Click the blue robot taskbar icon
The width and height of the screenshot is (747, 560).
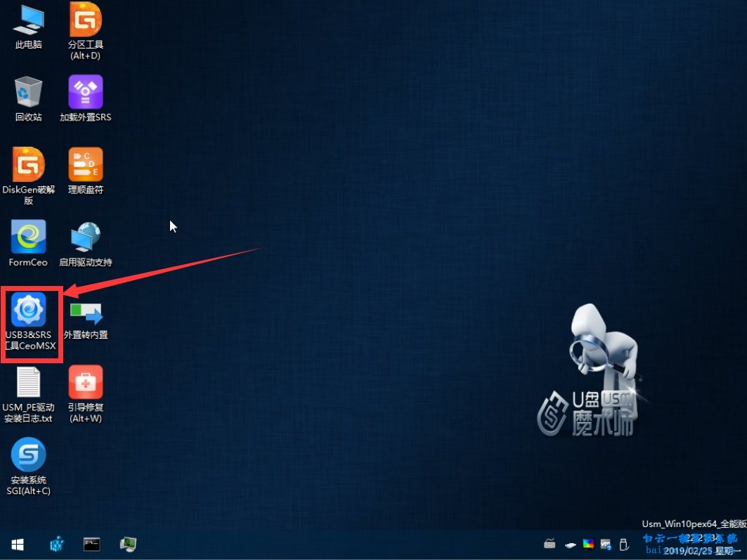[57, 544]
